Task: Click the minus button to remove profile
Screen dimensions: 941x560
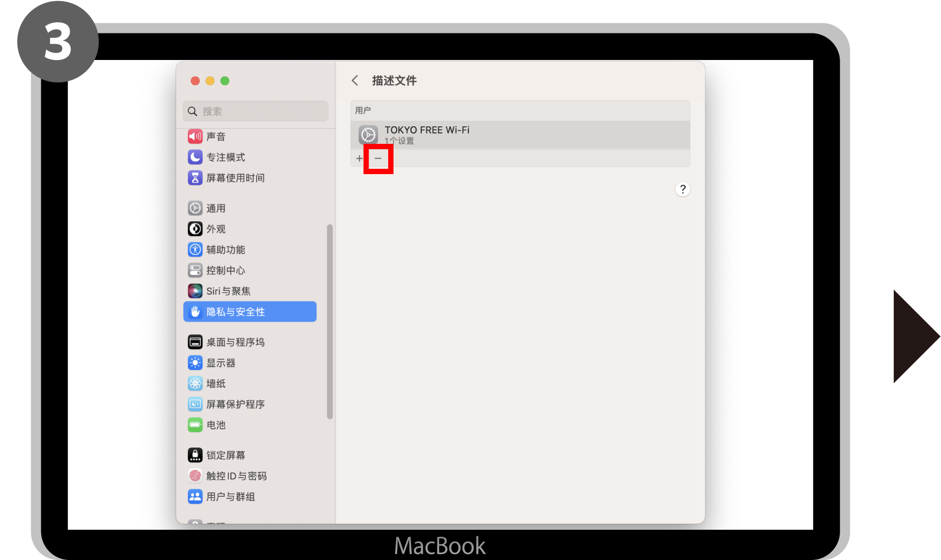Action: tap(378, 158)
